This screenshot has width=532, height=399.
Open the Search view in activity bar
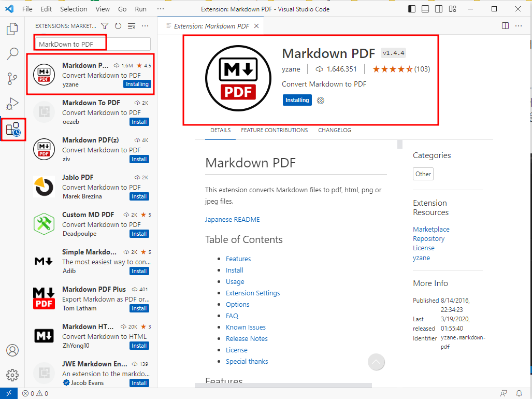(12, 53)
